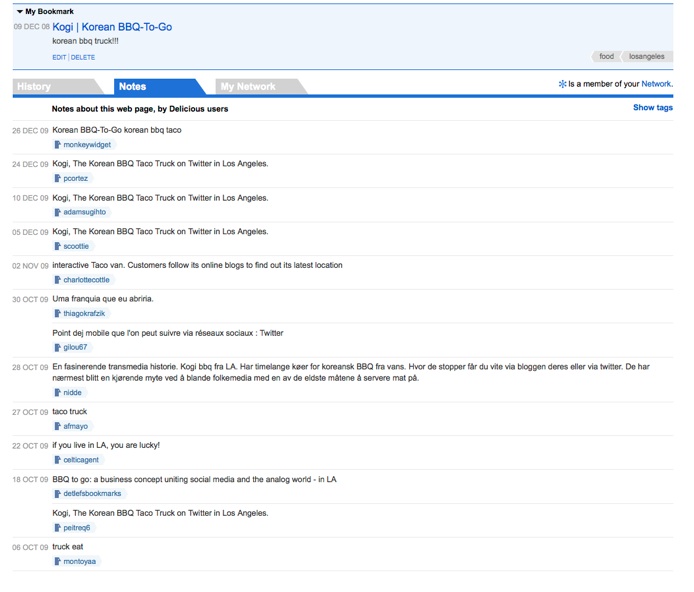Image resolution: width=694 pixels, height=592 pixels.
Task: Click the network member snowflake icon
Action: (x=562, y=84)
